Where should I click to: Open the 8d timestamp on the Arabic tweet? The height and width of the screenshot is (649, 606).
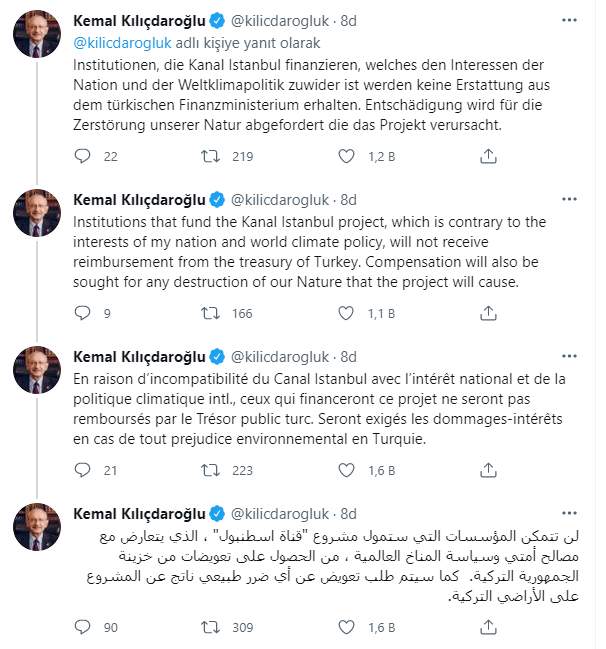[347, 513]
